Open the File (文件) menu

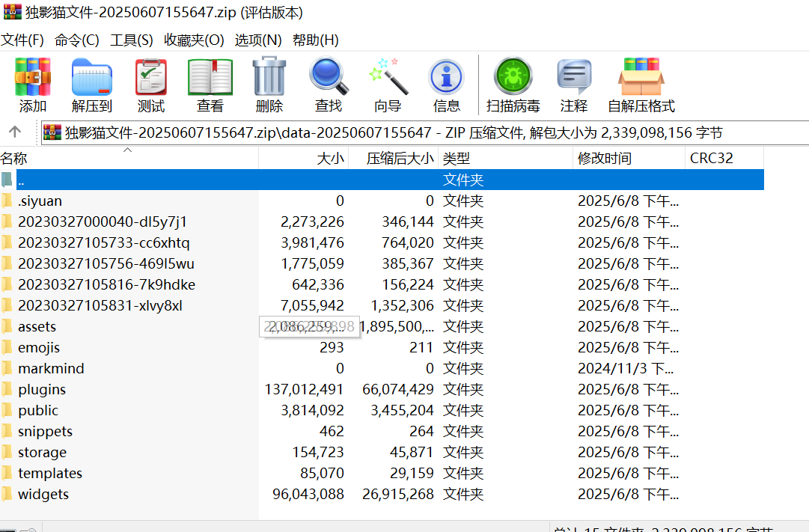[x=22, y=40]
